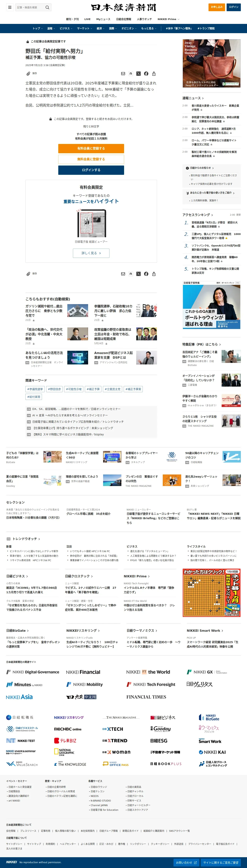
Task: Open the National Geographic logo
Action: pos(64,752)
